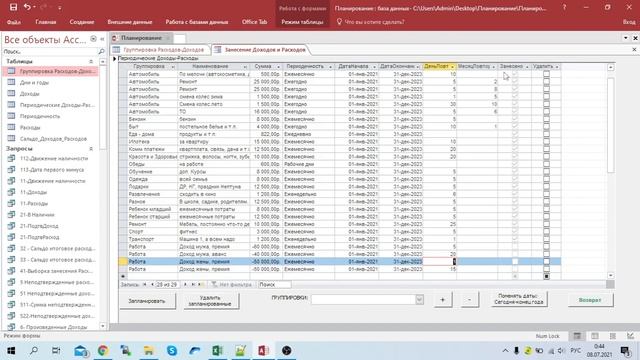Switch to Design view in status bar
Image resolution: width=640 pixels, height=360 pixels.
[631, 336]
